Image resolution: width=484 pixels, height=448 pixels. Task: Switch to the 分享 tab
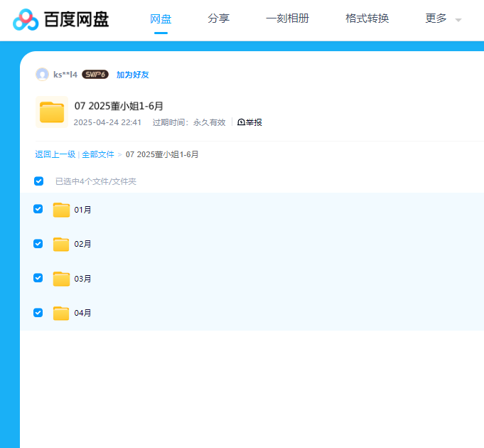(x=219, y=18)
